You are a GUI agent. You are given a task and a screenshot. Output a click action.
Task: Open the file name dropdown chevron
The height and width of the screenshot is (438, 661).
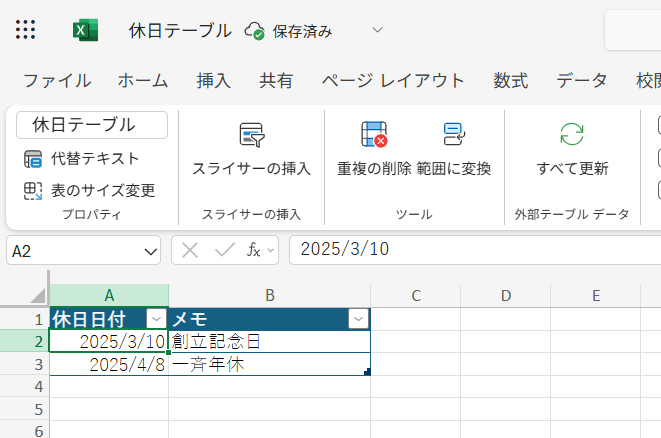pos(377,30)
